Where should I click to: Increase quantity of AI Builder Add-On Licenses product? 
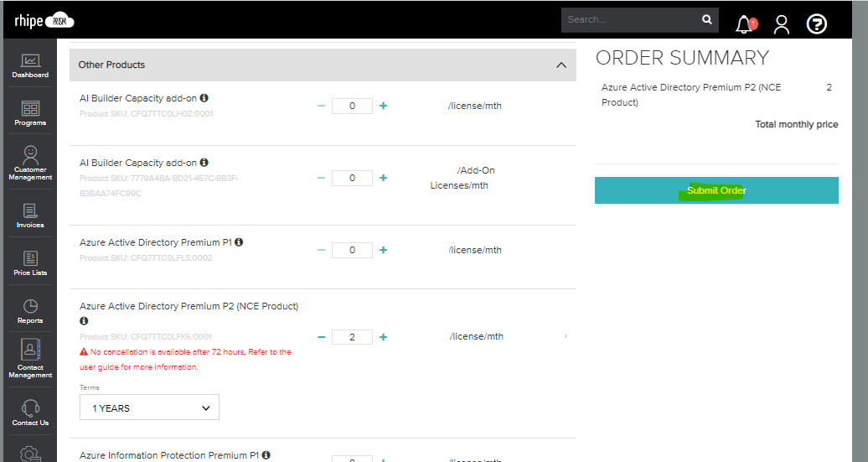click(x=383, y=178)
